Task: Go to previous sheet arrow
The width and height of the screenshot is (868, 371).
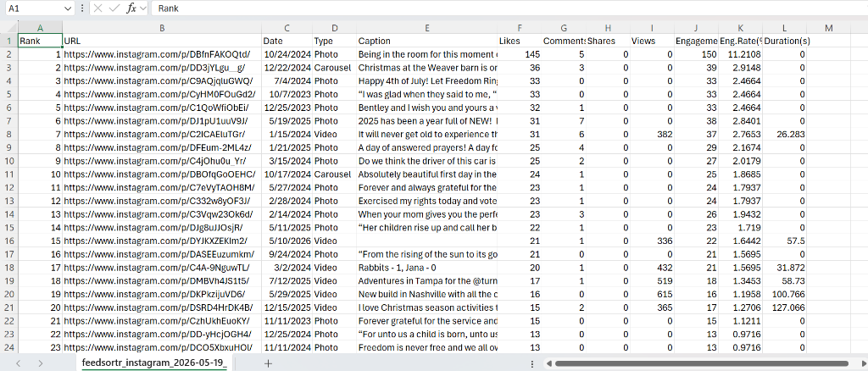Action: click(19, 363)
